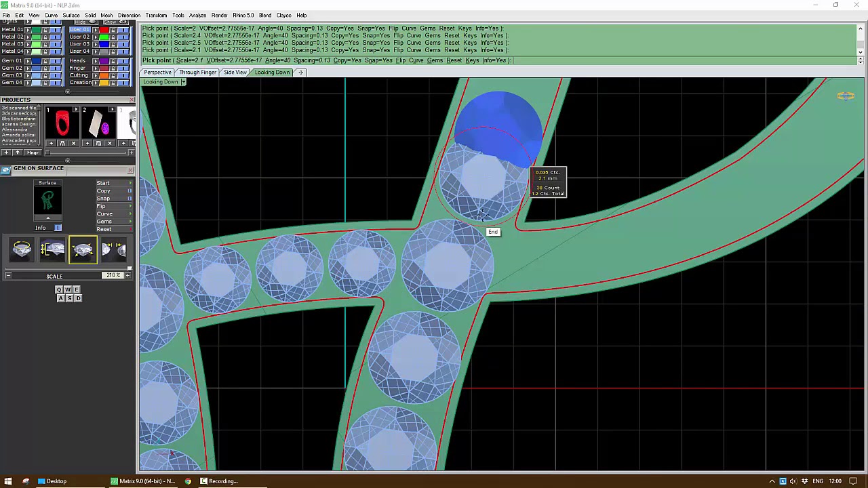Expand the Gem 03 layer arrow
This screenshot has width=868, height=488.
28,75
